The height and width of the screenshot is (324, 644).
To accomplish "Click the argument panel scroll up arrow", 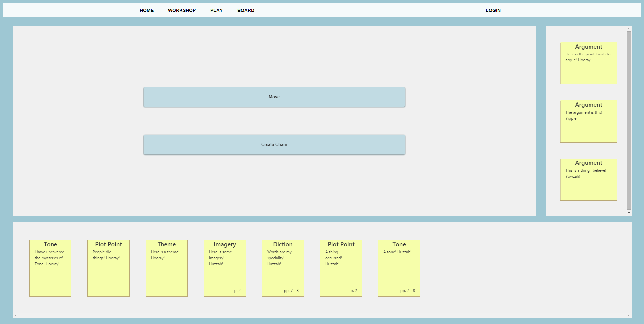I will (x=629, y=29).
